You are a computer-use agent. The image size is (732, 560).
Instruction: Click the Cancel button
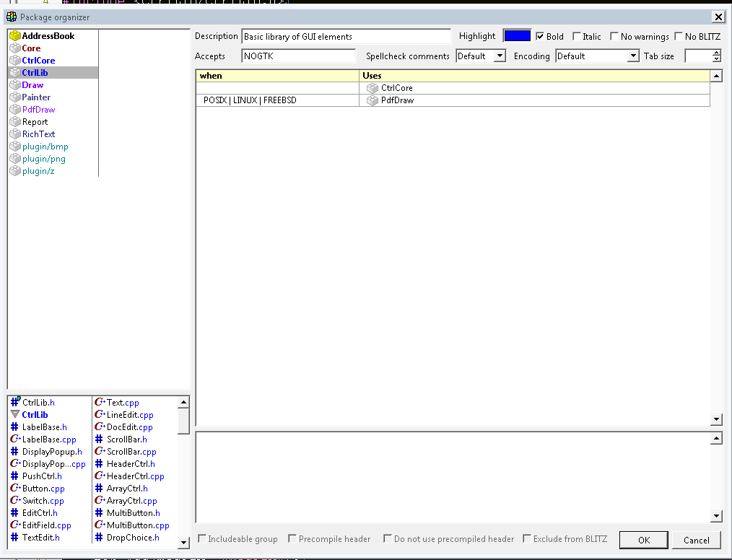coord(696,540)
